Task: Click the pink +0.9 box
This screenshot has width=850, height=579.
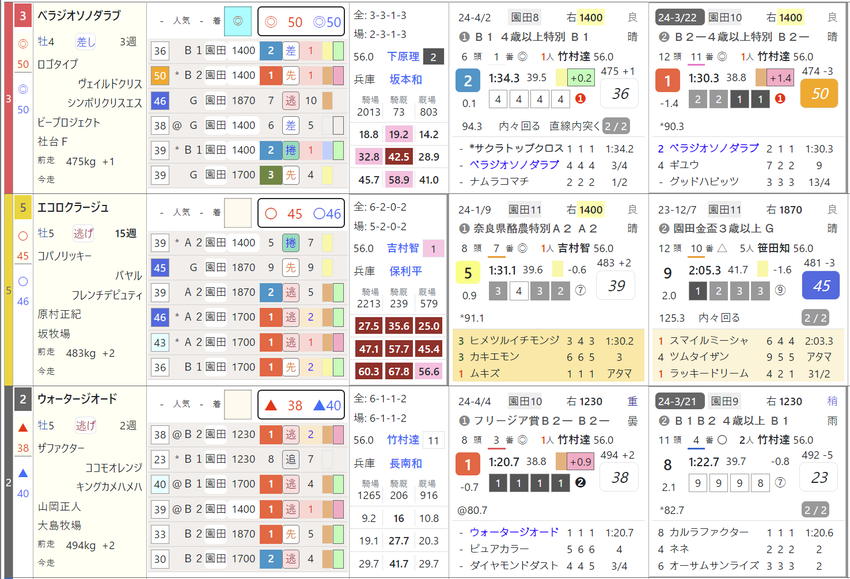Action: 581,462
